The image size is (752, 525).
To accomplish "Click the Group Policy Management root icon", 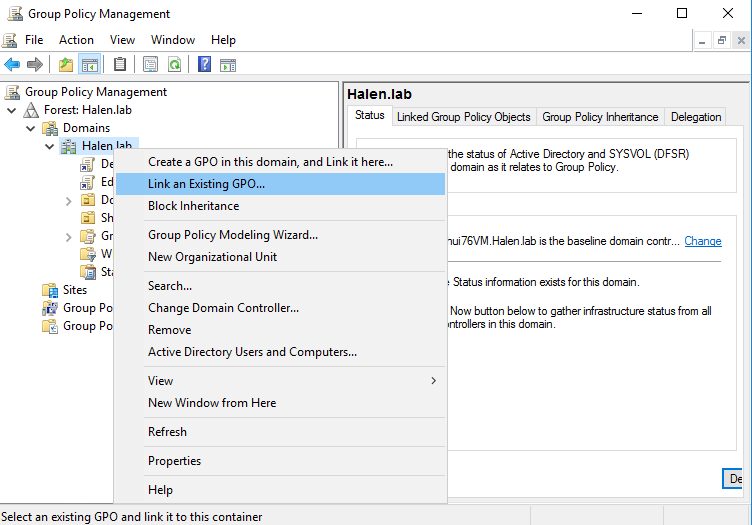I will click(x=12, y=92).
